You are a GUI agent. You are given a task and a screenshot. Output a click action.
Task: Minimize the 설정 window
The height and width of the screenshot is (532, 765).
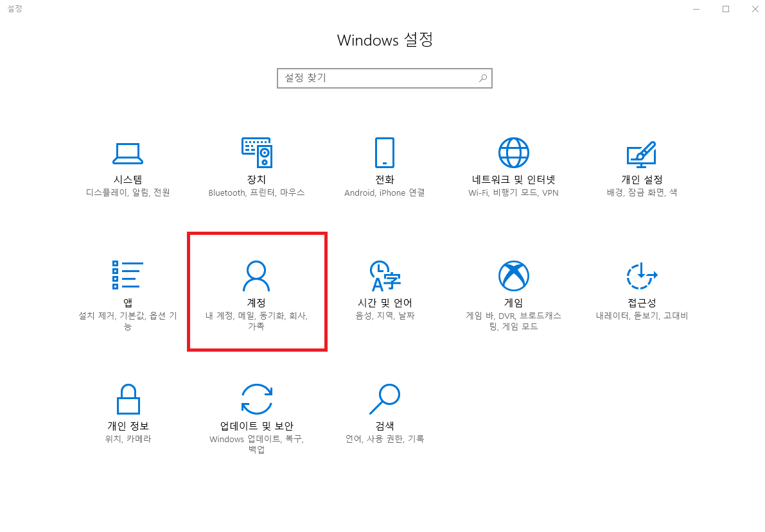[696, 9]
